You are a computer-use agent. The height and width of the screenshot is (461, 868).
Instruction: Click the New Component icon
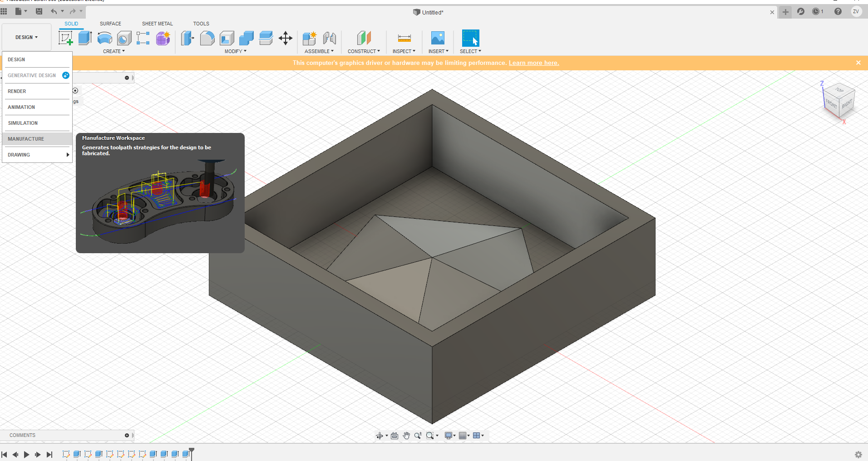click(x=310, y=38)
